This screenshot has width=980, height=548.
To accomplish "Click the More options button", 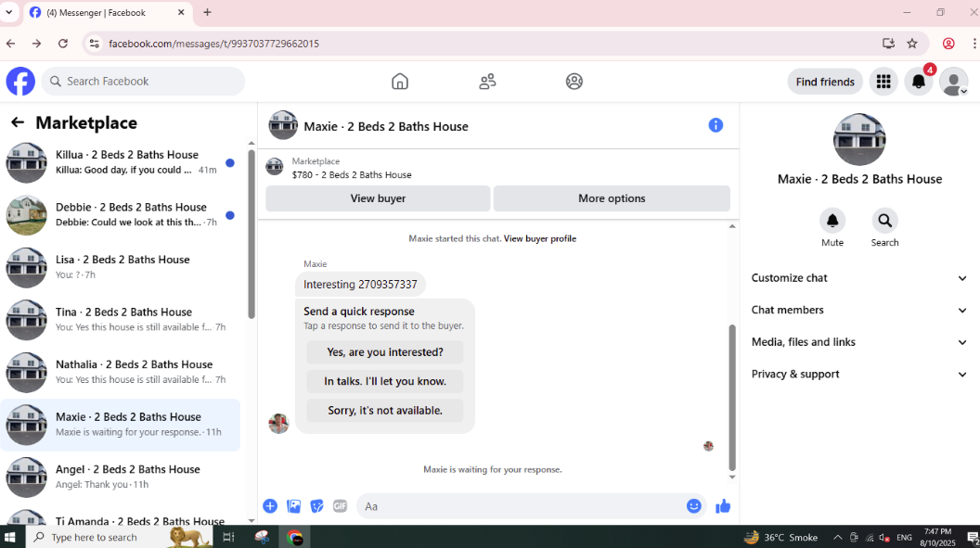I will tap(612, 198).
